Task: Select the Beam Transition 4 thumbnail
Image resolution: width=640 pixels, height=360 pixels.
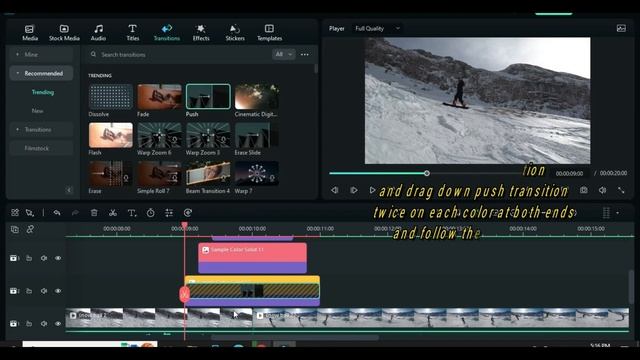Action: 208,173
